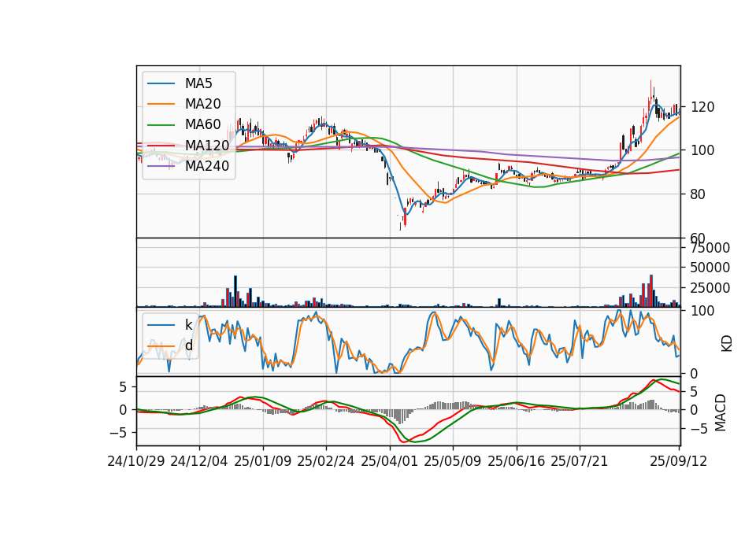
Task: Click the MA120 legend label
Action: [x=207, y=145]
